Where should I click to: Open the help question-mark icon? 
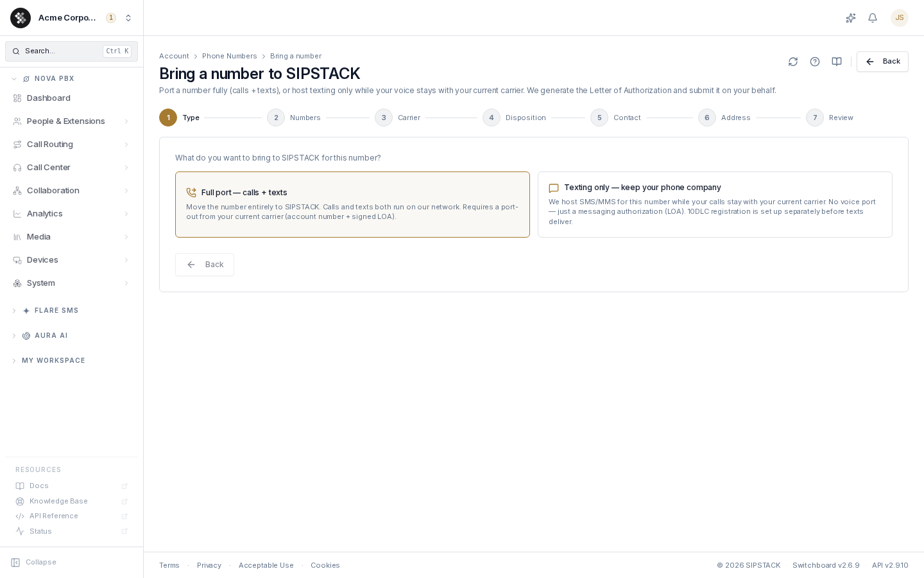point(815,62)
